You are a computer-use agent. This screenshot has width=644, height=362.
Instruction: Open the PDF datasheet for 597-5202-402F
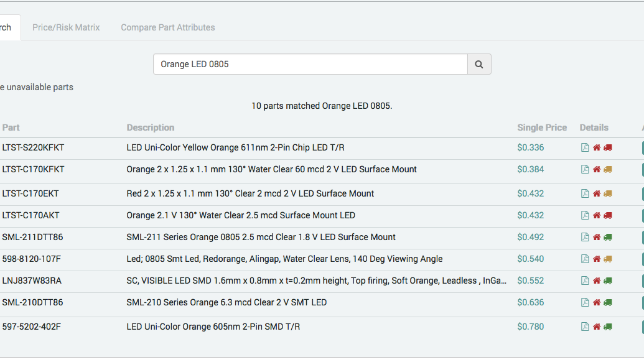585,326
